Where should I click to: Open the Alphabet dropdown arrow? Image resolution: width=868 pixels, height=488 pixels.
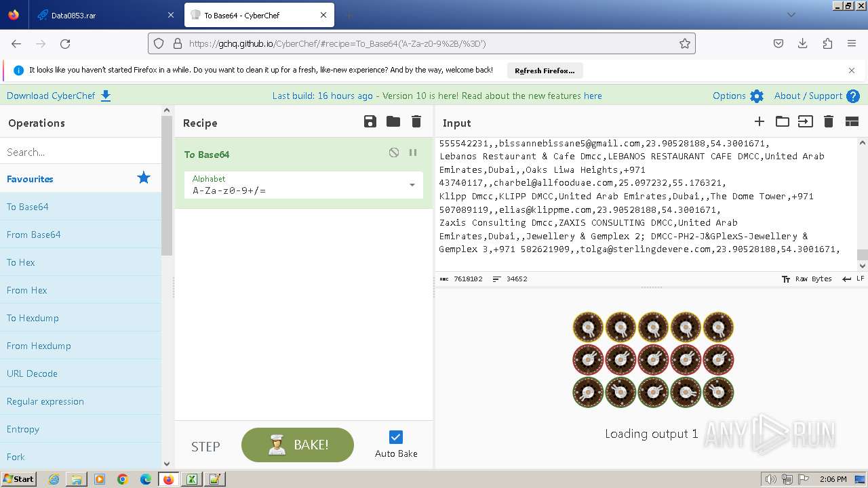click(x=412, y=185)
